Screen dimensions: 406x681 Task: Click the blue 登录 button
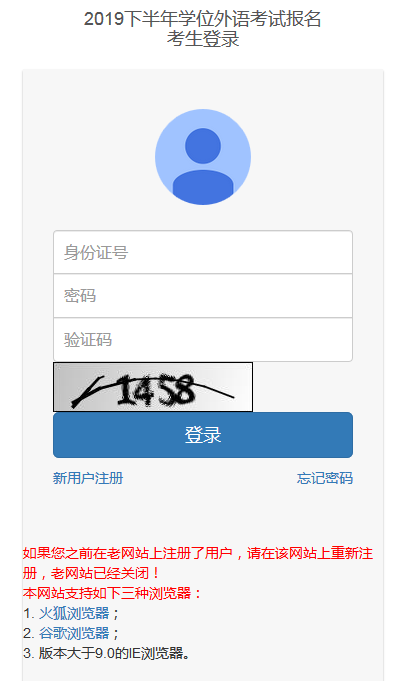(x=203, y=435)
